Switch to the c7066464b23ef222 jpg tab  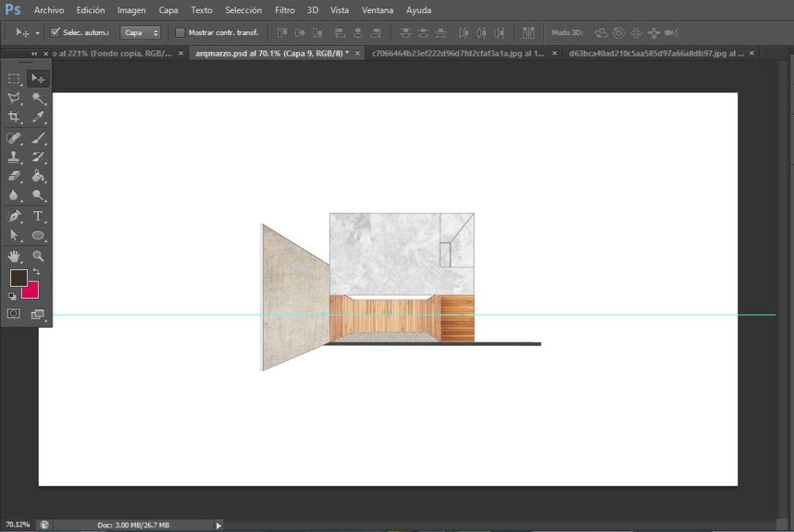[457, 54]
